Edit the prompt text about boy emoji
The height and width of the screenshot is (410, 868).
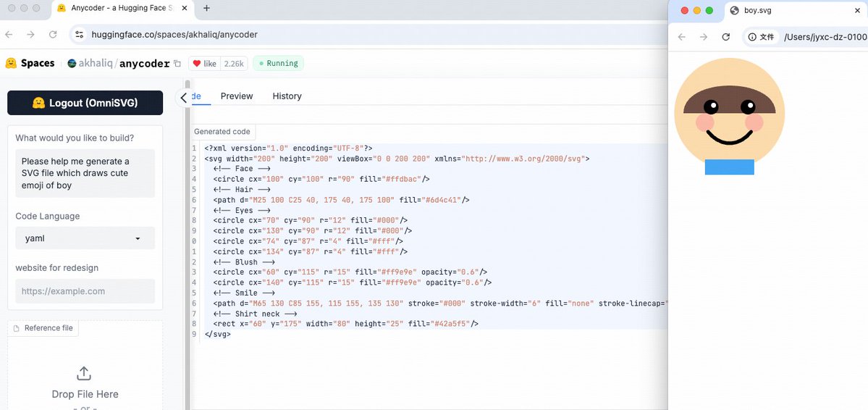click(x=85, y=173)
